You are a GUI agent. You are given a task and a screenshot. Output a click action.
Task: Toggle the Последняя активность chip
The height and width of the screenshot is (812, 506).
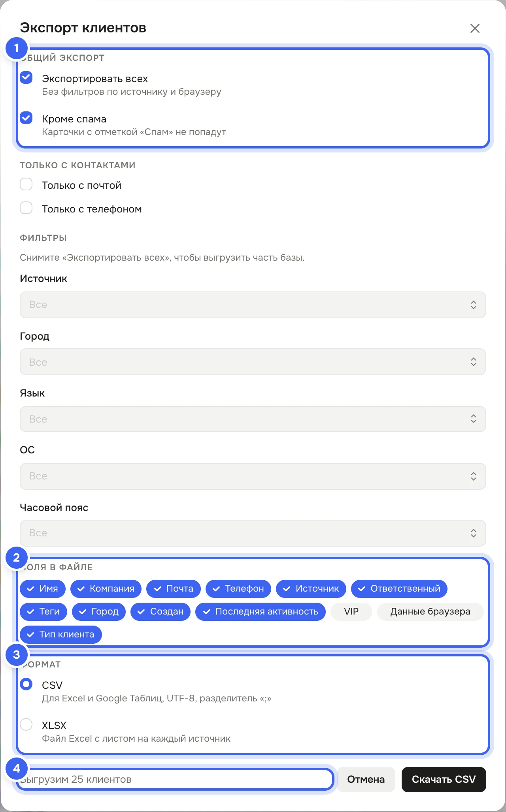point(260,611)
